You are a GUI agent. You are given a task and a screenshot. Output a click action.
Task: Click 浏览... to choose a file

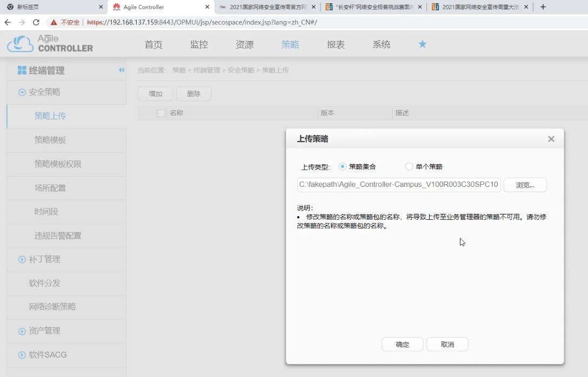tap(525, 185)
